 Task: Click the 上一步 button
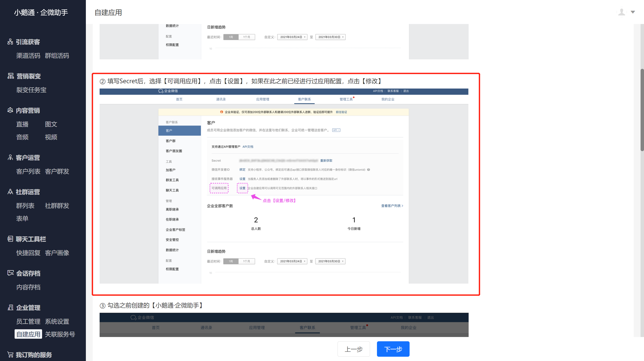click(354, 349)
